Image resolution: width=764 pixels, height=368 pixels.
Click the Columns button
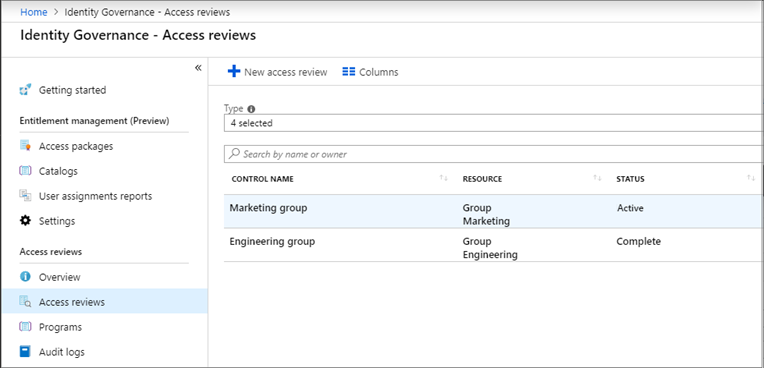[370, 72]
